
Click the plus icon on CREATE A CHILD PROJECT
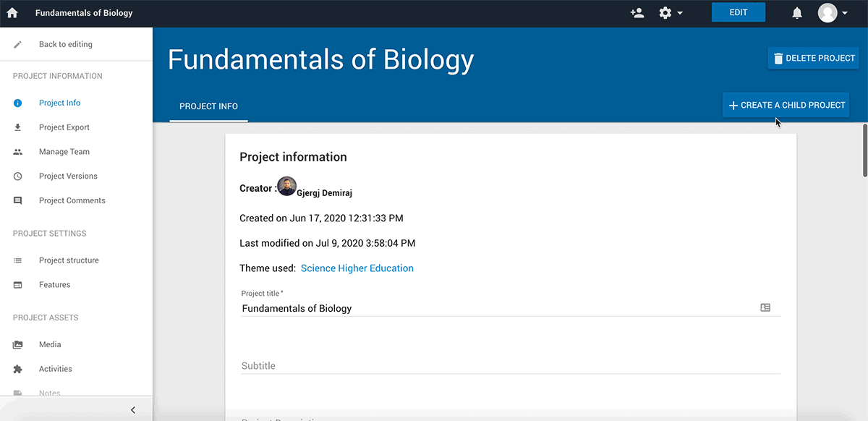pos(733,106)
